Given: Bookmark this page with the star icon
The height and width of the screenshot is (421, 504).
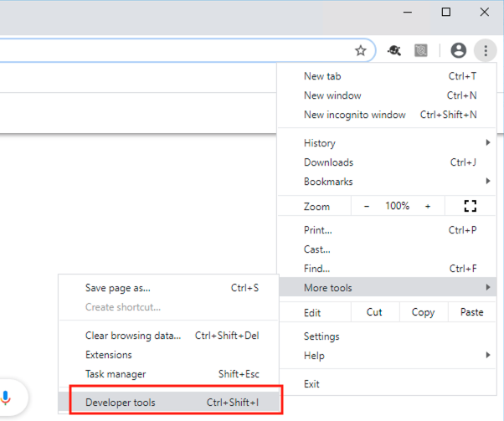Looking at the screenshot, I should pos(360,50).
